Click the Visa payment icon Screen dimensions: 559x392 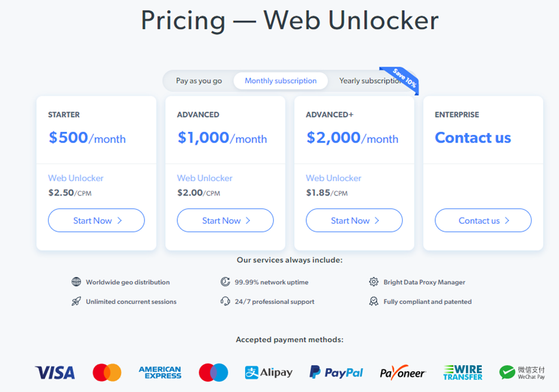[x=54, y=372]
